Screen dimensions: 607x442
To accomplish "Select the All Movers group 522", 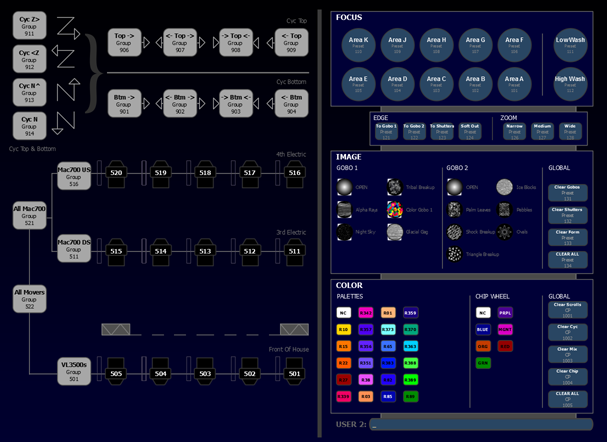I will point(29,298).
